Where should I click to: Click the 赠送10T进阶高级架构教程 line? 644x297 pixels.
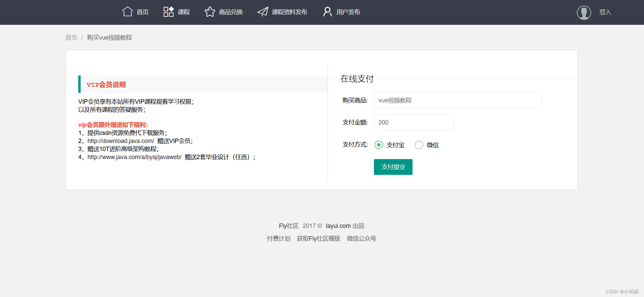coord(123,149)
